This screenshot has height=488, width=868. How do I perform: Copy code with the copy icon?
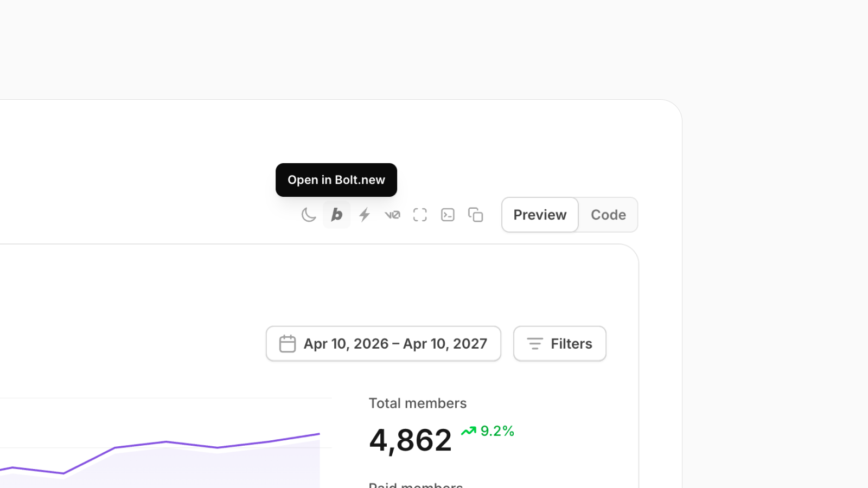coord(475,215)
